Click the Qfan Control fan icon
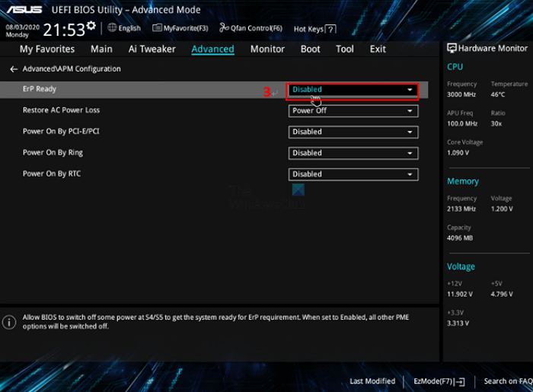533x392 pixels. click(x=224, y=27)
